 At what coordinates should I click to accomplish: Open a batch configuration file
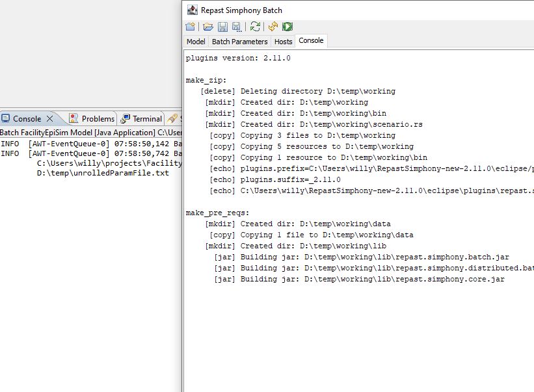[208, 27]
